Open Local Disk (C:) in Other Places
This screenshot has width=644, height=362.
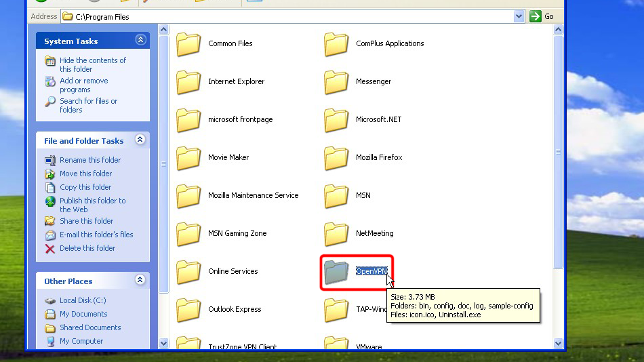83,300
